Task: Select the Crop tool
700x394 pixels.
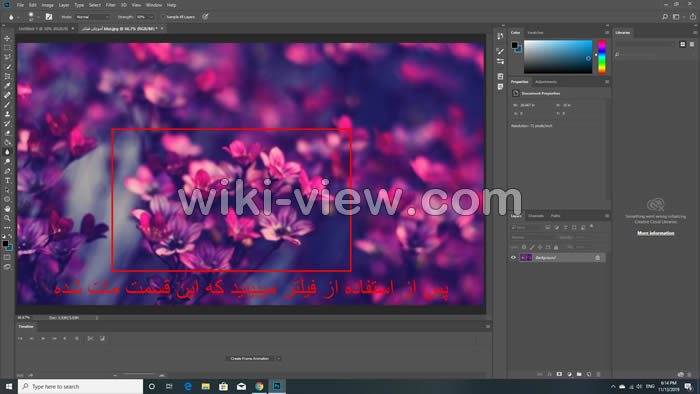Action: click(7, 76)
